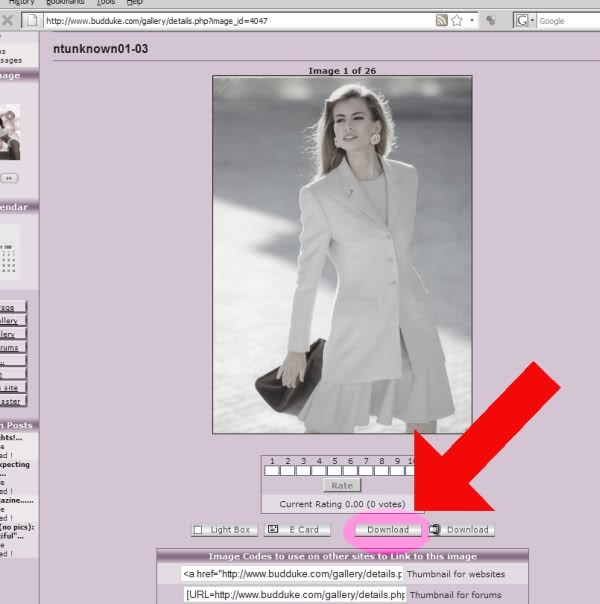Click the Thumbnail for websites code field

tap(292, 574)
